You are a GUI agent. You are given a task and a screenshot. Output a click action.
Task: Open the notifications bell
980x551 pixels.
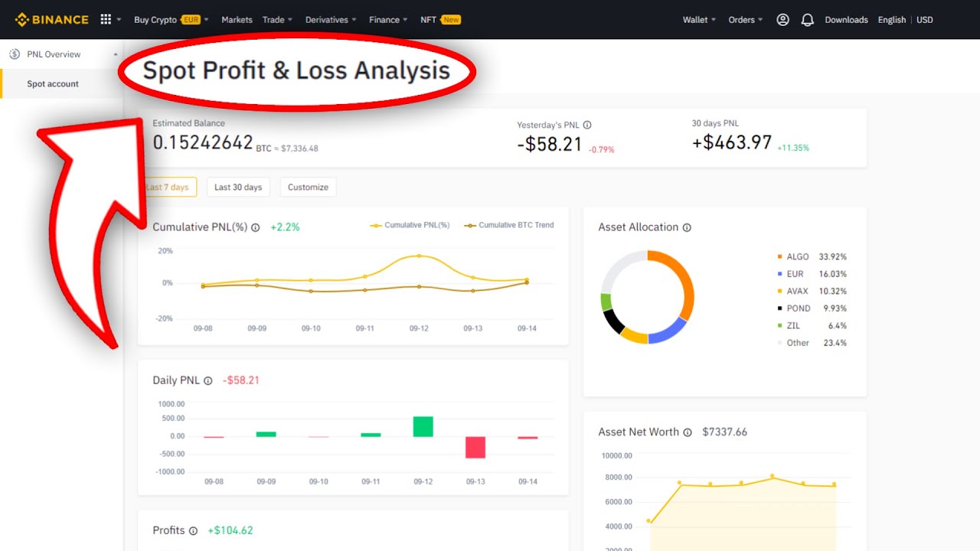[807, 20]
